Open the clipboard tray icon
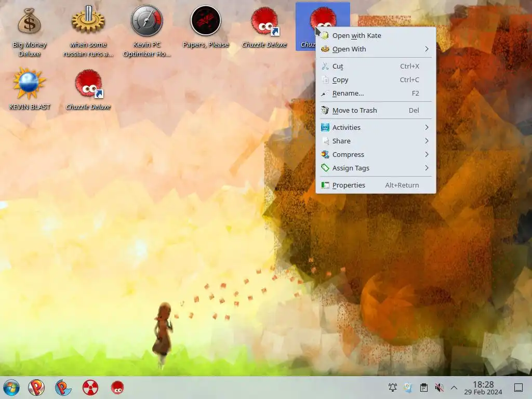This screenshot has width=532, height=399. click(424, 388)
